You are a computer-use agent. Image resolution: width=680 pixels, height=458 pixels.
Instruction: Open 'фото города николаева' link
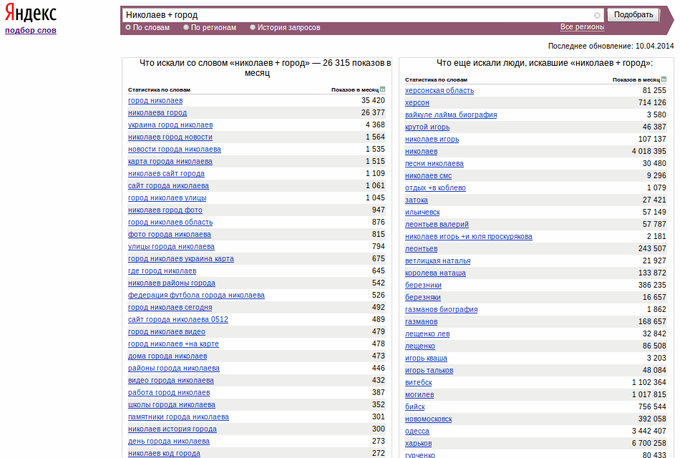[170, 234]
